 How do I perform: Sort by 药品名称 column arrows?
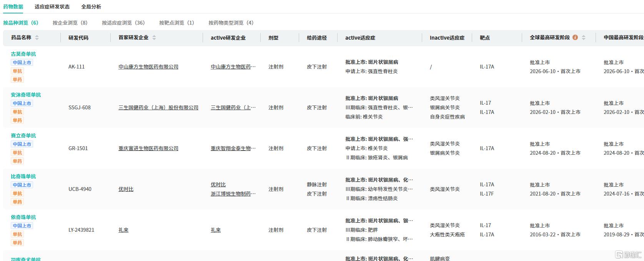(37, 38)
